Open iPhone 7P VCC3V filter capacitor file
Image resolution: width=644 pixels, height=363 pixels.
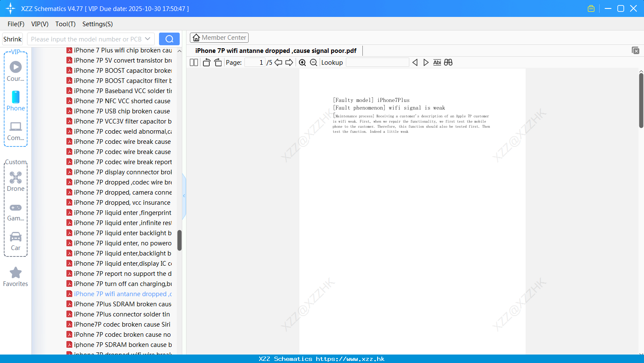pyautogui.click(x=119, y=121)
